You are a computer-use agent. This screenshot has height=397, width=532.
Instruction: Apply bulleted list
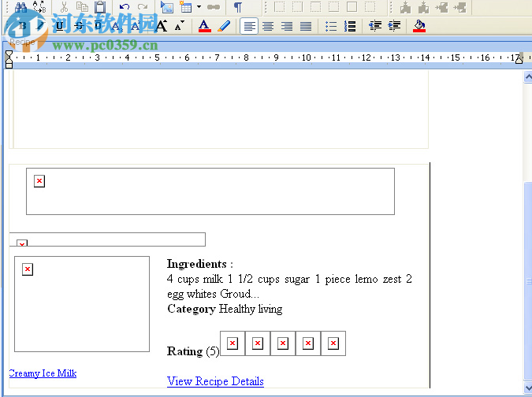(x=331, y=26)
